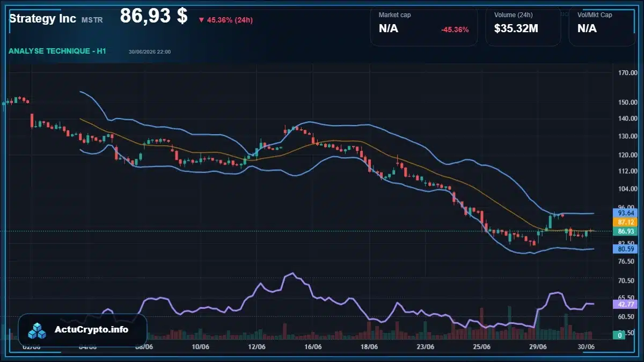Click the 25/06 date axis label
Screen dimensions: 644x362
click(482, 347)
